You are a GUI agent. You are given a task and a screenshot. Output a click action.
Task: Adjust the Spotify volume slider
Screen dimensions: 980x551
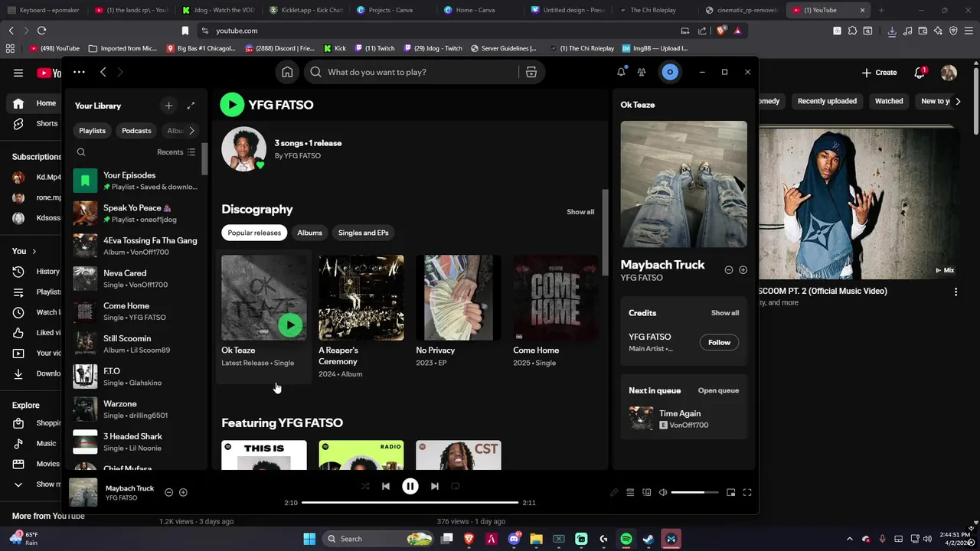tap(695, 492)
